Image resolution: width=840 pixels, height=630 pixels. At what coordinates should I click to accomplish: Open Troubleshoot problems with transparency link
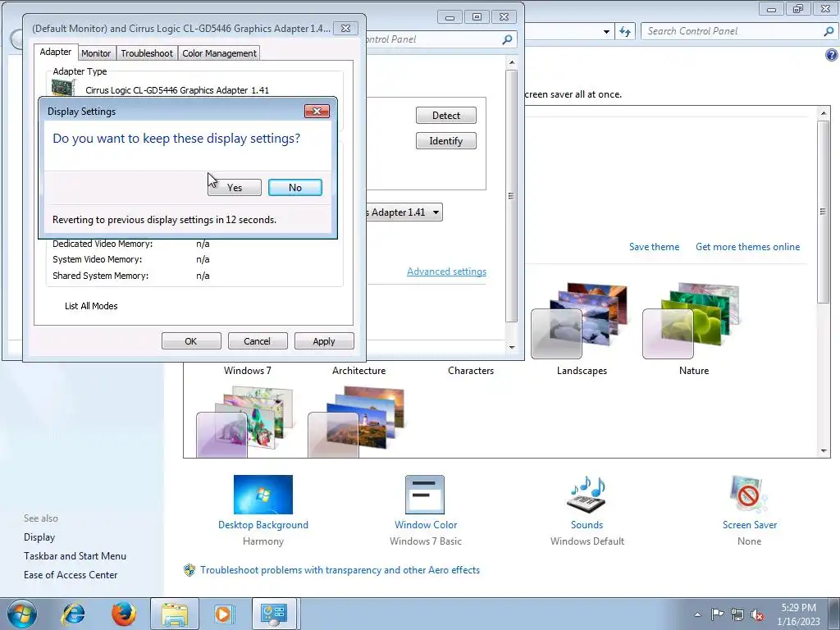[340, 570]
